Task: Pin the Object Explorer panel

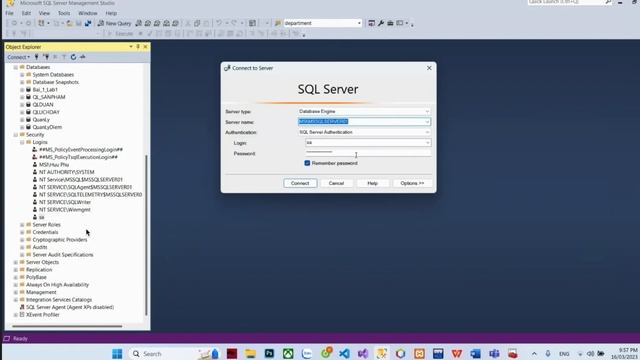Action: pyautogui.click(x=138, y=47)
